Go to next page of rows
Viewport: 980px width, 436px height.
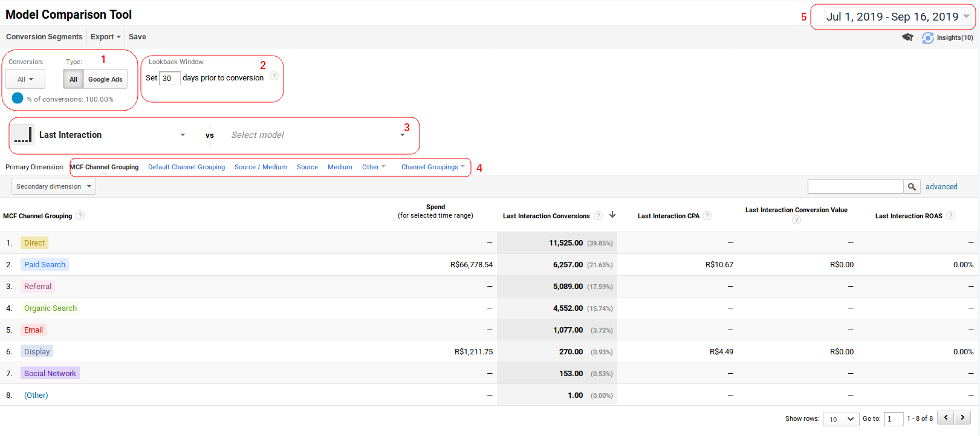(962, 418)
